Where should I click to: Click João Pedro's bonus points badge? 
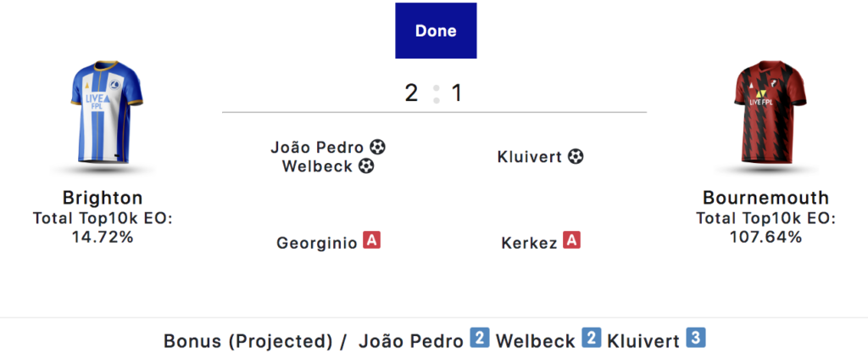coord(480,340)
